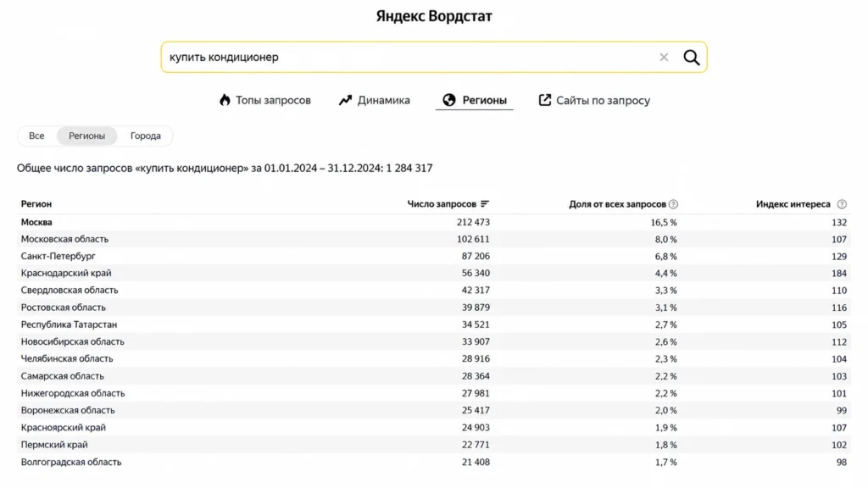Viewport: 868px width, 488px height.
Task: Click the Яндекс Вордстат logo title
Action: pyautogui.click(x=434, y=16)
